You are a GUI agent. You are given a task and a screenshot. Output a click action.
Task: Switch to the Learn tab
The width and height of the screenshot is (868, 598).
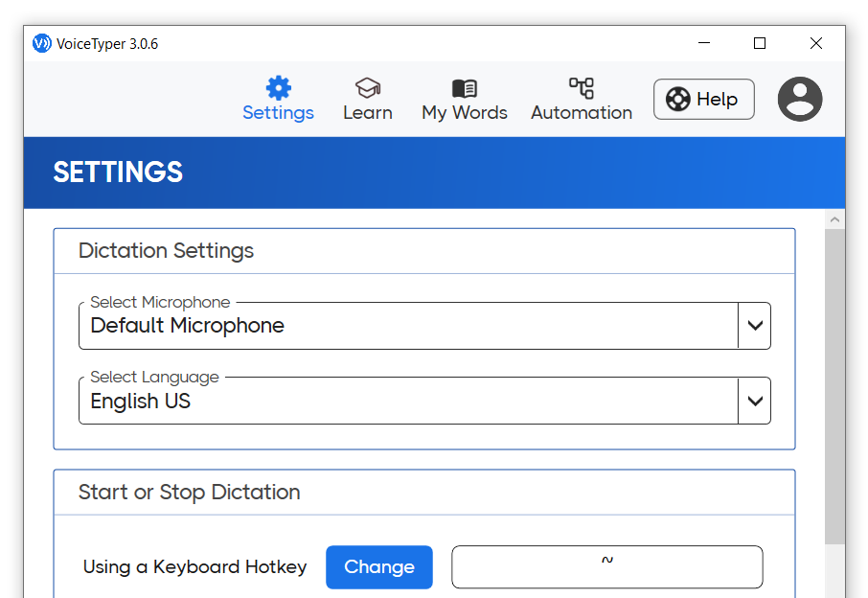click(368, 99)
